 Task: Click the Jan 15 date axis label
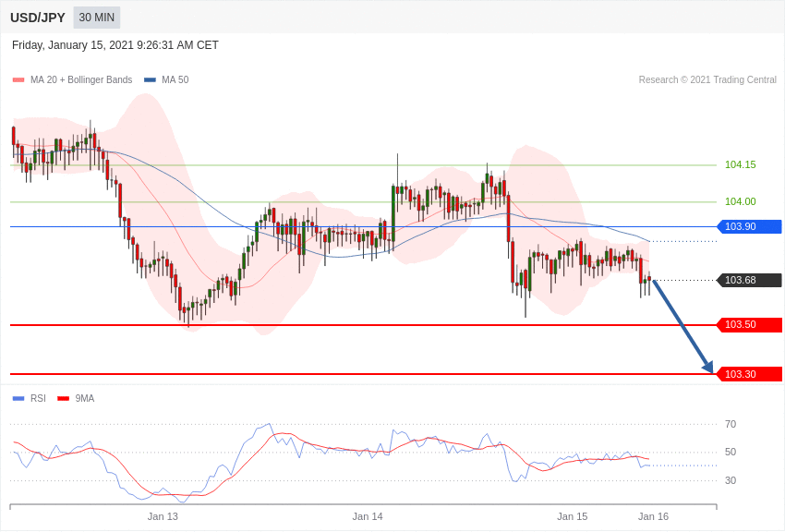[x=573, y=516]
